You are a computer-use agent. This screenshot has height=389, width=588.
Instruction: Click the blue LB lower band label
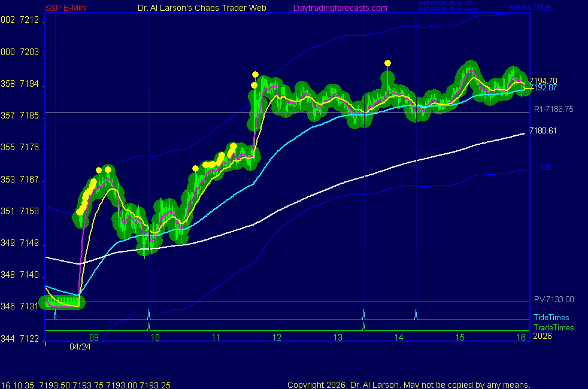coord(545,167)
